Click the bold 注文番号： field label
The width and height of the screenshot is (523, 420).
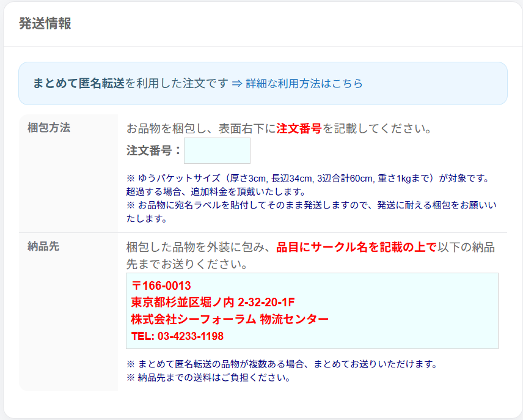pos(154,150)
